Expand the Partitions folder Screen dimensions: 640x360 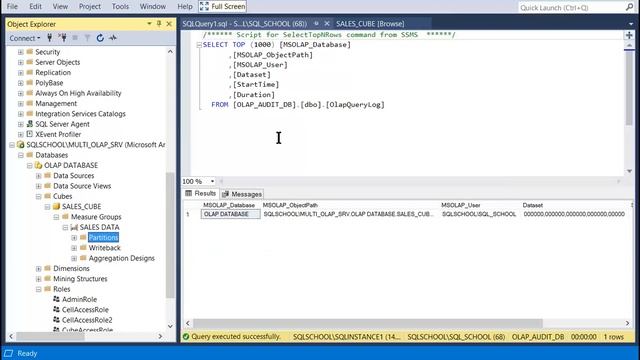click(74, 238)
